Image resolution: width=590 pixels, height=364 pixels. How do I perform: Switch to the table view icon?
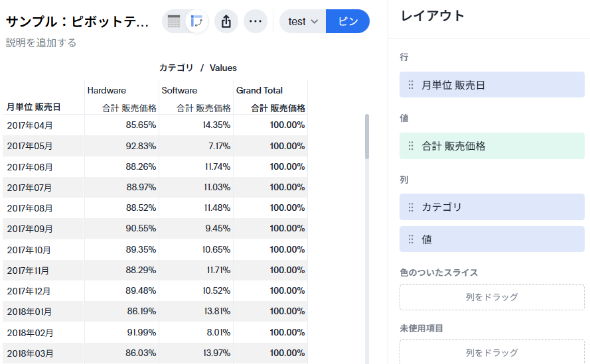[x=174, y=22]
